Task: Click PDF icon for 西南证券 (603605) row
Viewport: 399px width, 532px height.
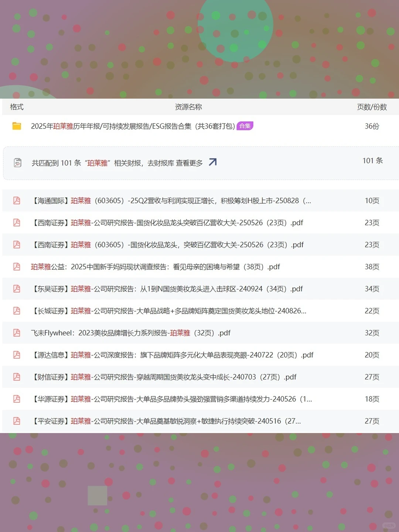Action: point(17,245)
